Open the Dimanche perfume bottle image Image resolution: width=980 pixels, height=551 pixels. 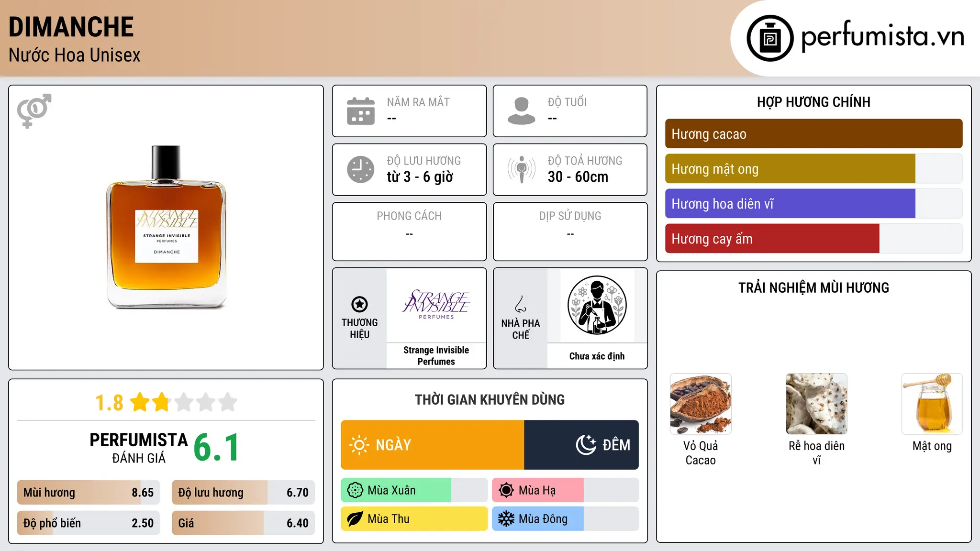(166, 227)
